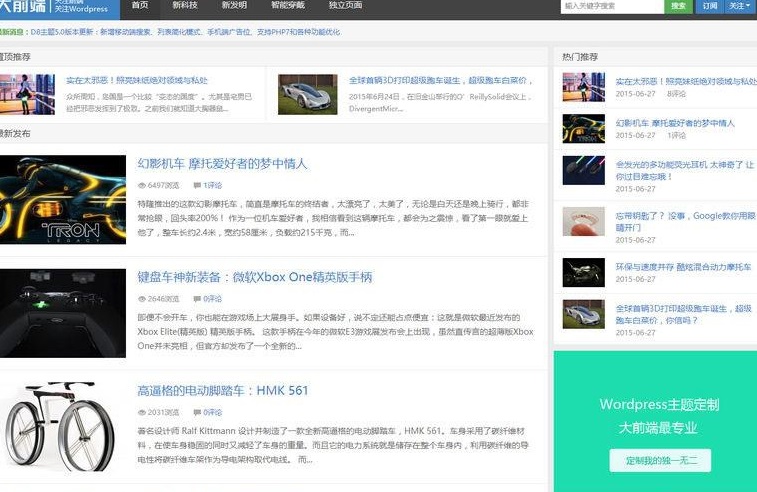
Task: Open sidebar 实在太邪恶 article link
Action: [x=686, y=81]
